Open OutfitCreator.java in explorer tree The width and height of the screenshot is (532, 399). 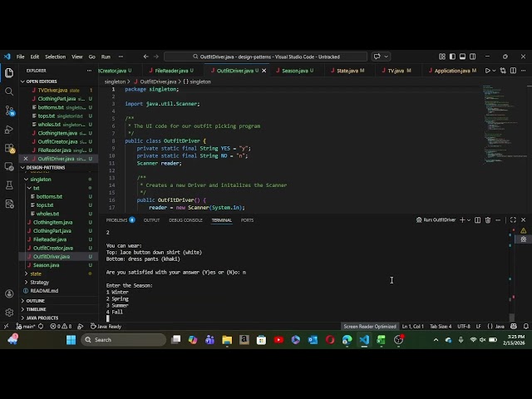pyautogui.click(x=53, y=248)
